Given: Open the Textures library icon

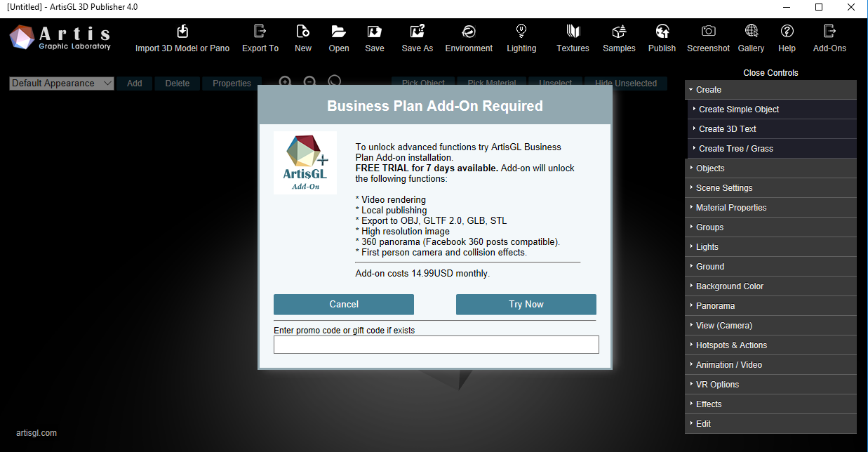Looking at the screenshot, I should click(573, 32).
